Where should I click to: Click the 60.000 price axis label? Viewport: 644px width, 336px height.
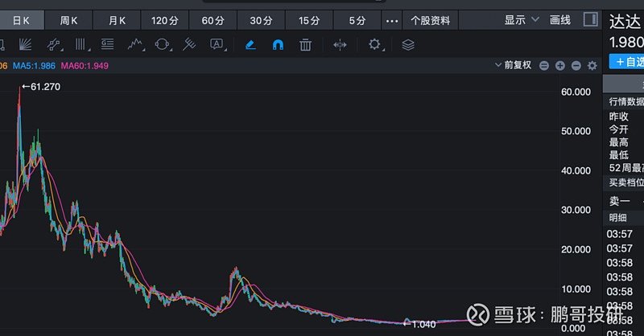click(x=576, y=92)
